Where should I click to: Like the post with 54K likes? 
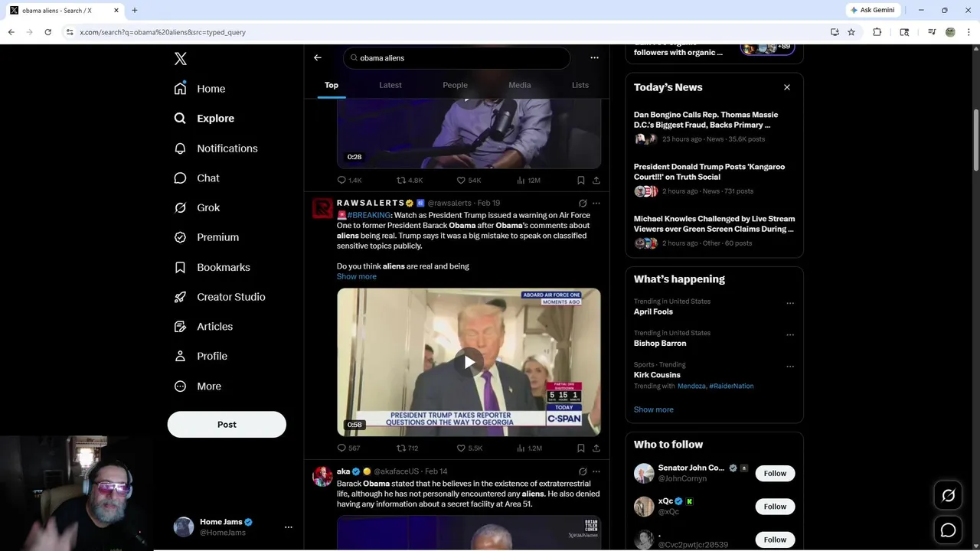(469, 181)
